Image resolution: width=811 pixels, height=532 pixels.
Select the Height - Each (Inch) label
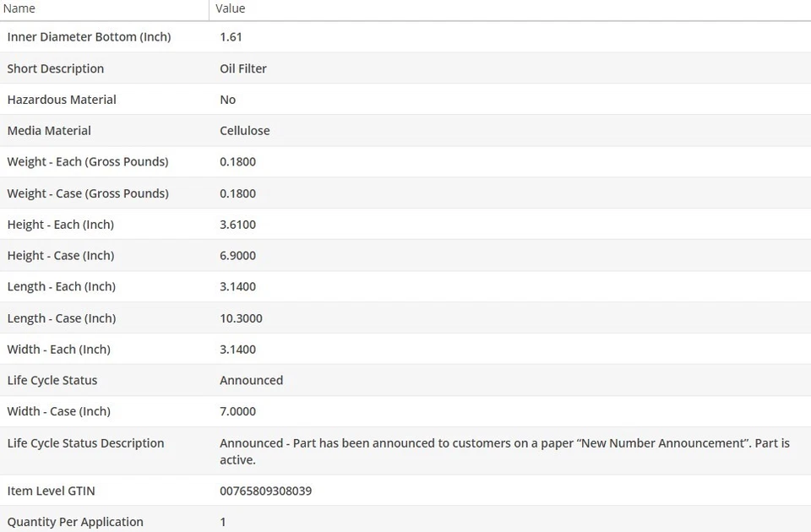click(61, 225)
